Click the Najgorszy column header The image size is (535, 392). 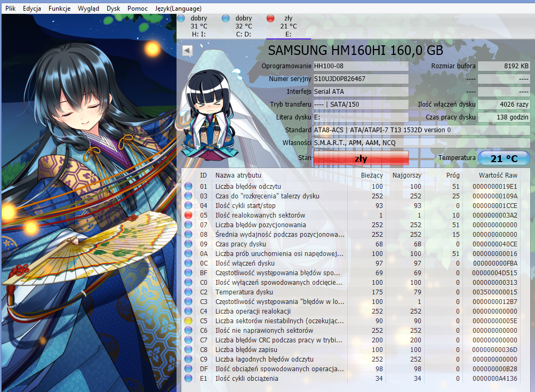(406, 175)
